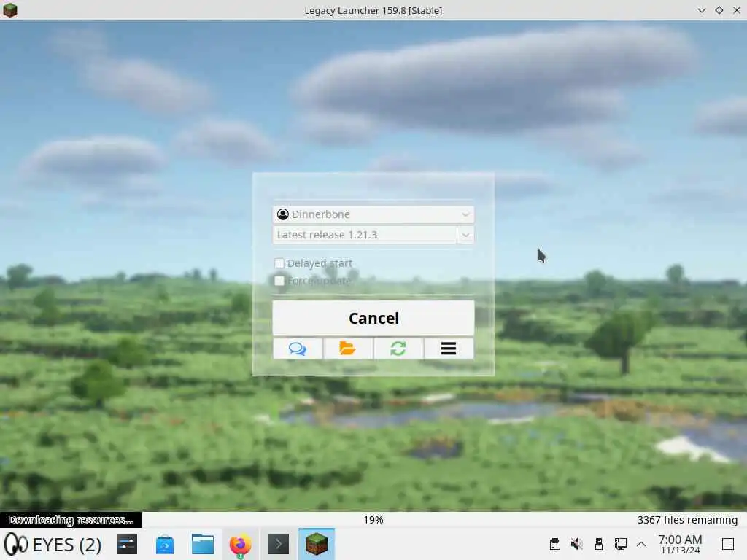Viewport: 747px width, 560px height.
Task: Tick the Force update checkbox
Action: 279,281
